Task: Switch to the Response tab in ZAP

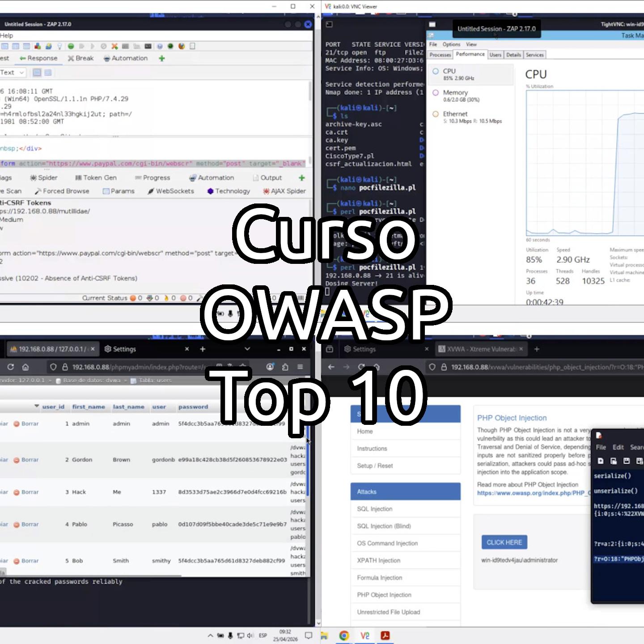Action: tap(38, 58)
